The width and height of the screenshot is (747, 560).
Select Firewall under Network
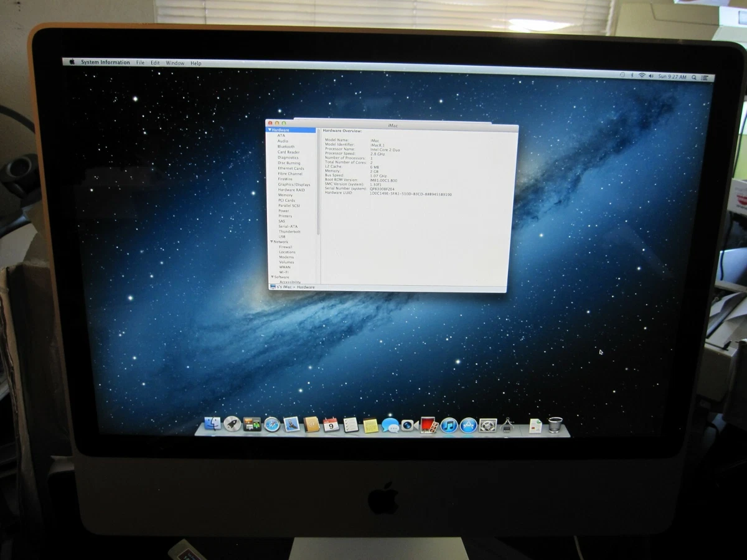pos(286,247)
